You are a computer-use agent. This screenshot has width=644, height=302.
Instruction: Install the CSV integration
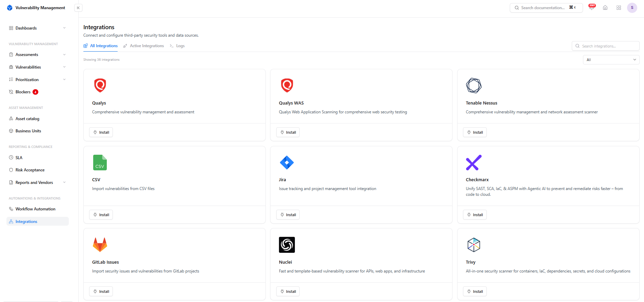(x=101, y=215)
